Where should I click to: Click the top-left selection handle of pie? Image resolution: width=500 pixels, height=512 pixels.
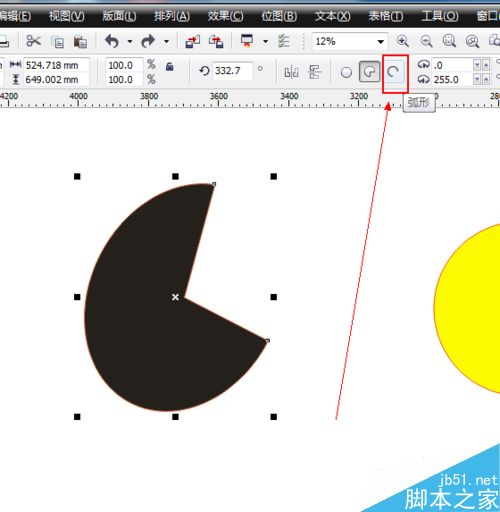point(77,176)
